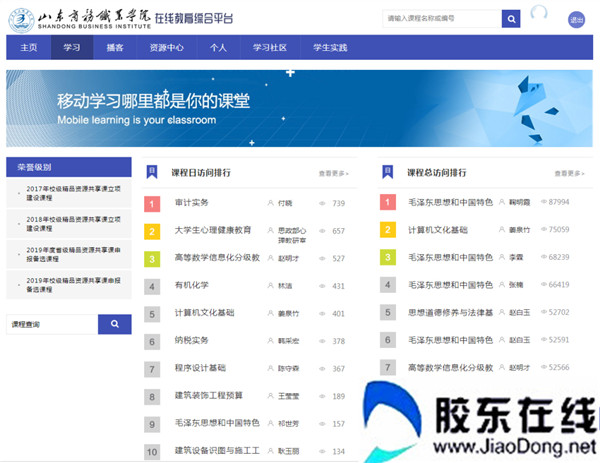
Task: Open the daily-ranked 计算机文化基础 course
Action: [x=204, y=313]
